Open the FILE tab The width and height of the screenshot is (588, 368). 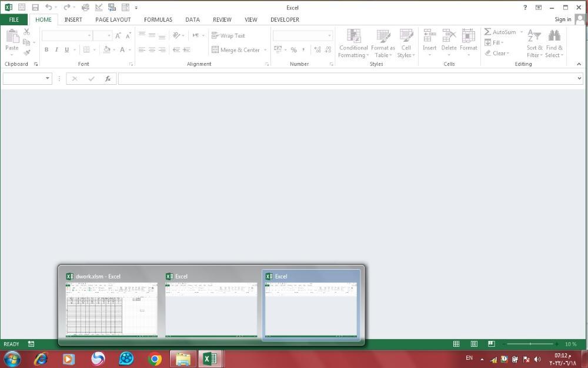click(x=14, y=19)
